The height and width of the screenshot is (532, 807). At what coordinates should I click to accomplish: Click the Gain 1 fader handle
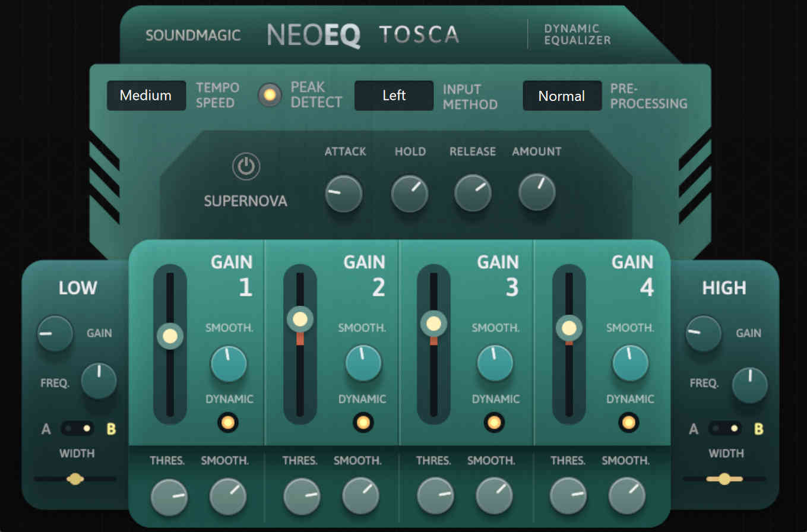[170, 336]
